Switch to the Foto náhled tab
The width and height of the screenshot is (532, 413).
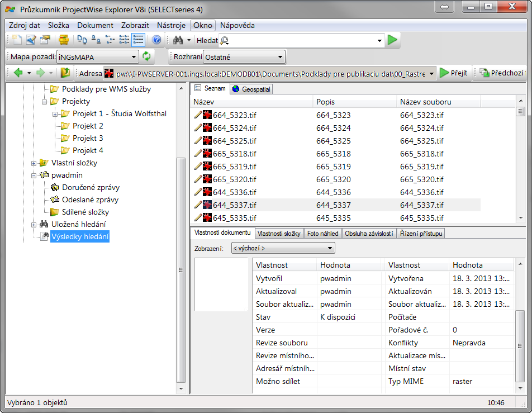click(x=322, y=234)
